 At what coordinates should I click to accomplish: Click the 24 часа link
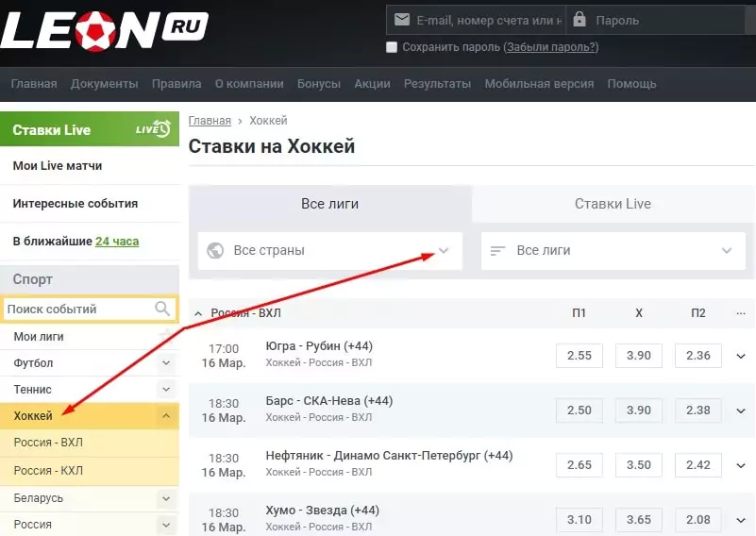pyautogui.click(x=117, y=241)
